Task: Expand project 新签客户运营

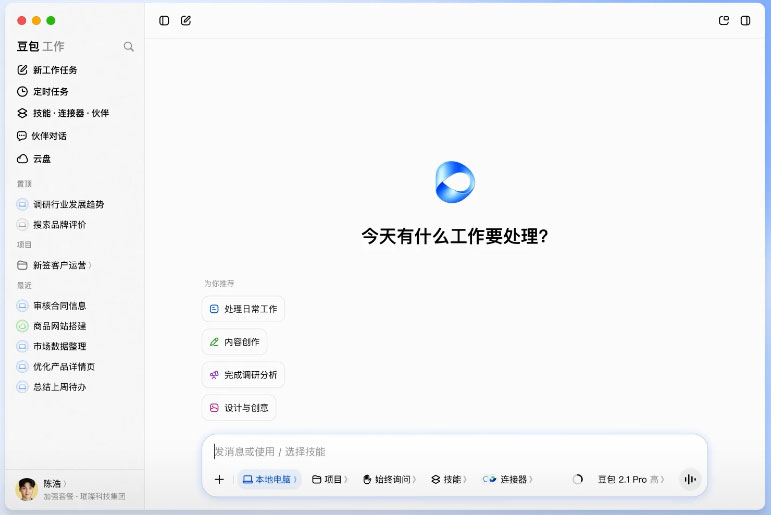Action: click(x=55, y=265)
